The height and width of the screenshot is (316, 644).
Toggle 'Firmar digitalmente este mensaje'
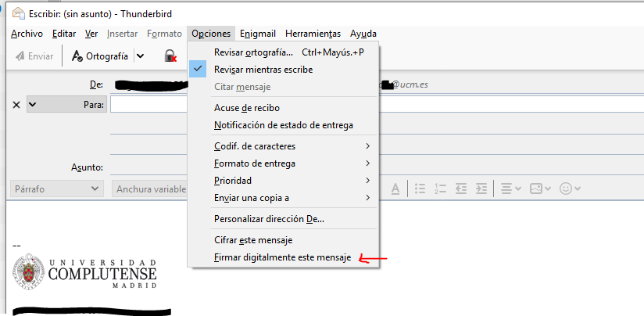tap(282, 257)
